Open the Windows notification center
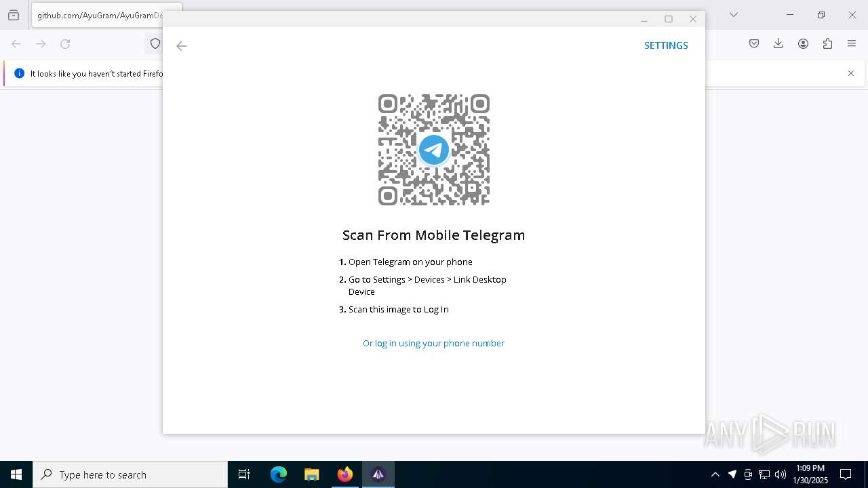 point(846,474)
